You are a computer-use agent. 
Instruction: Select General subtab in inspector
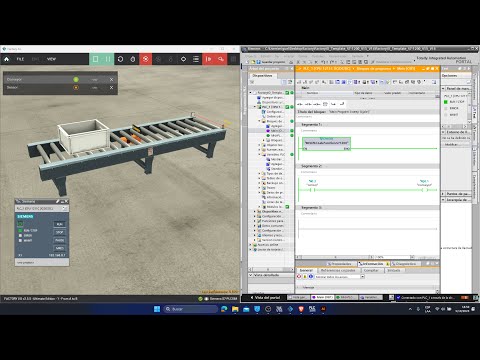point(306,270)
